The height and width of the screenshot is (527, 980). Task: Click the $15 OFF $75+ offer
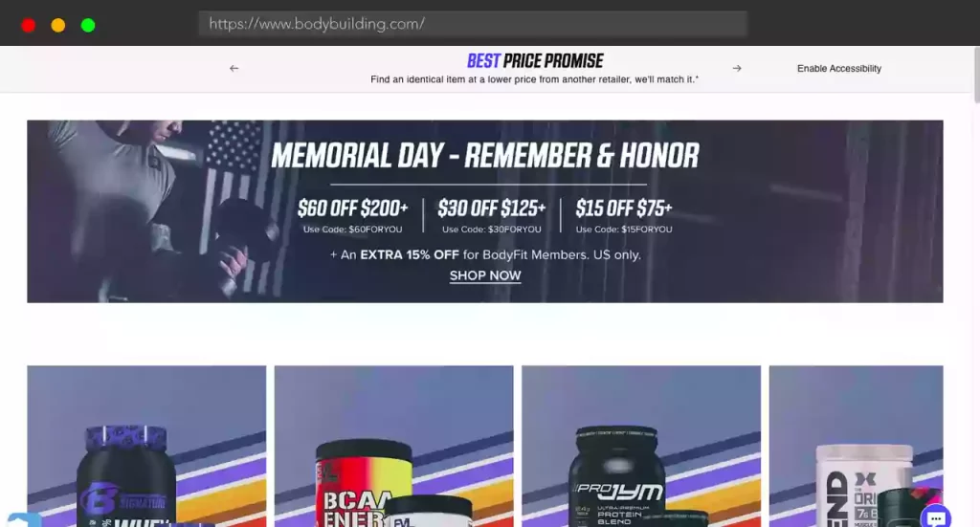pyautogui.click(x=624, y=215)
